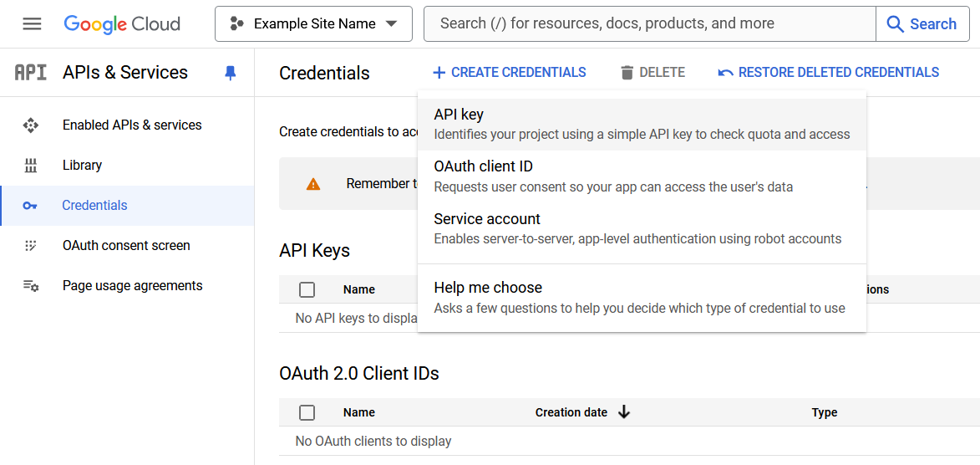Open Page usage agreements
Image resolution: width=980 pixels, height=465 pixels.
(x=127, y=285)
